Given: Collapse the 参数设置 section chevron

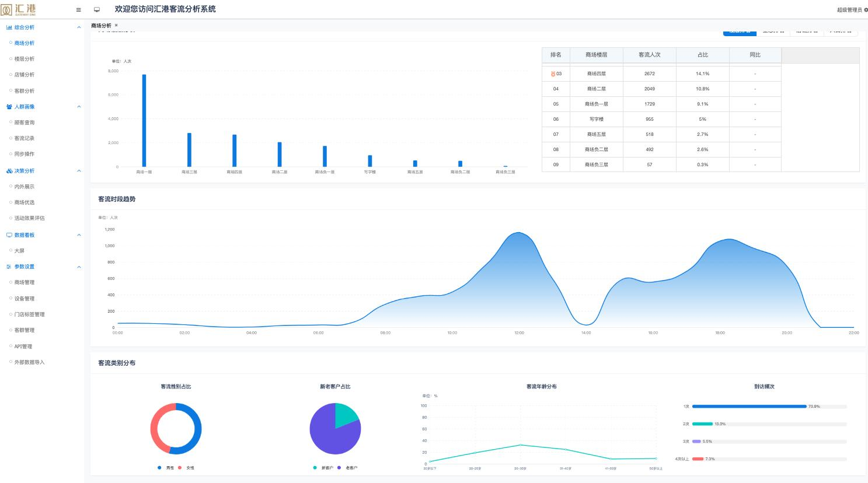Looking at the screenshot, I should [x=79, y=267].
